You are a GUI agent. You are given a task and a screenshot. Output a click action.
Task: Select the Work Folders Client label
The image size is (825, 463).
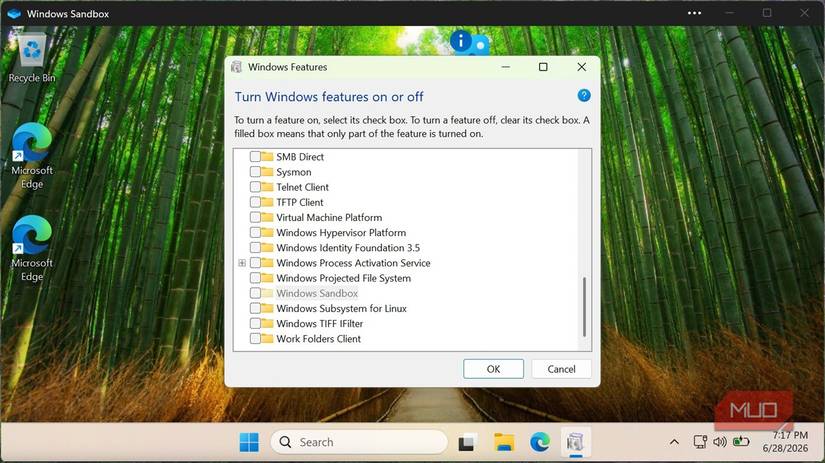pyautogui.click(x=318, y=339)
